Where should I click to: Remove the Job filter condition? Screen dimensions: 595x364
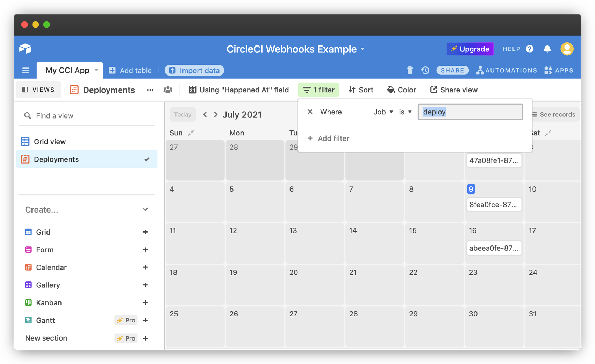[310, 112]
